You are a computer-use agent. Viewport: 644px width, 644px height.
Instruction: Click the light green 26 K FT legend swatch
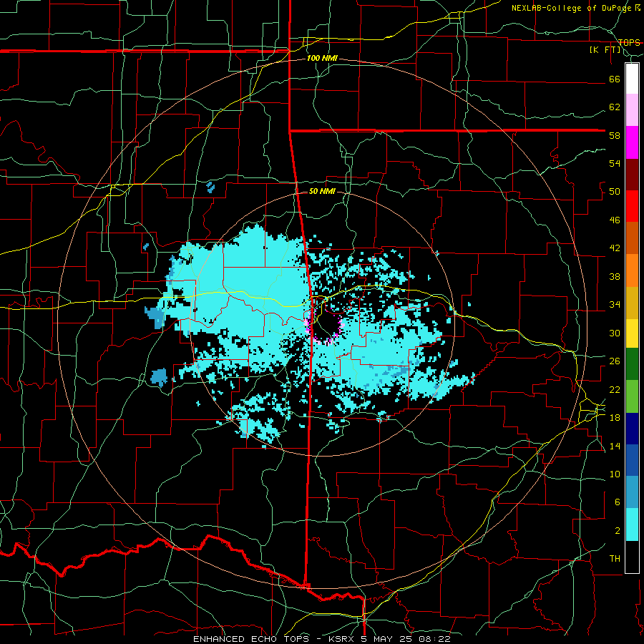[x=632, y=396]
